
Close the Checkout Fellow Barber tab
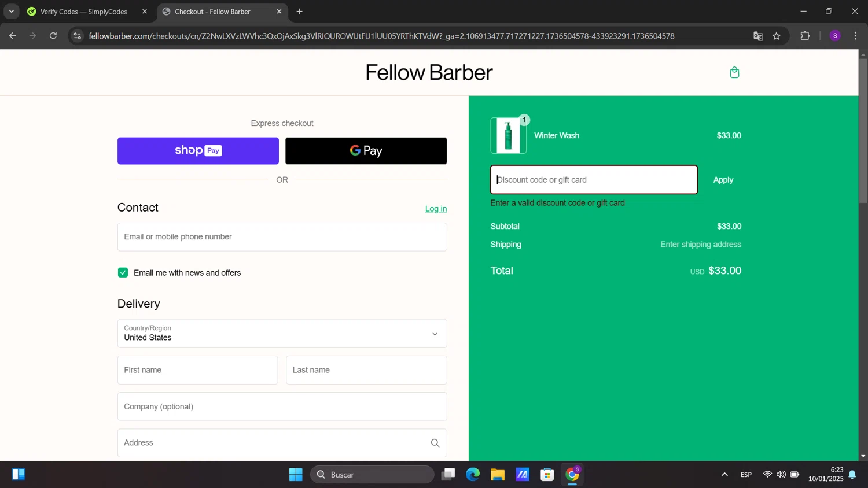[279, 12]
